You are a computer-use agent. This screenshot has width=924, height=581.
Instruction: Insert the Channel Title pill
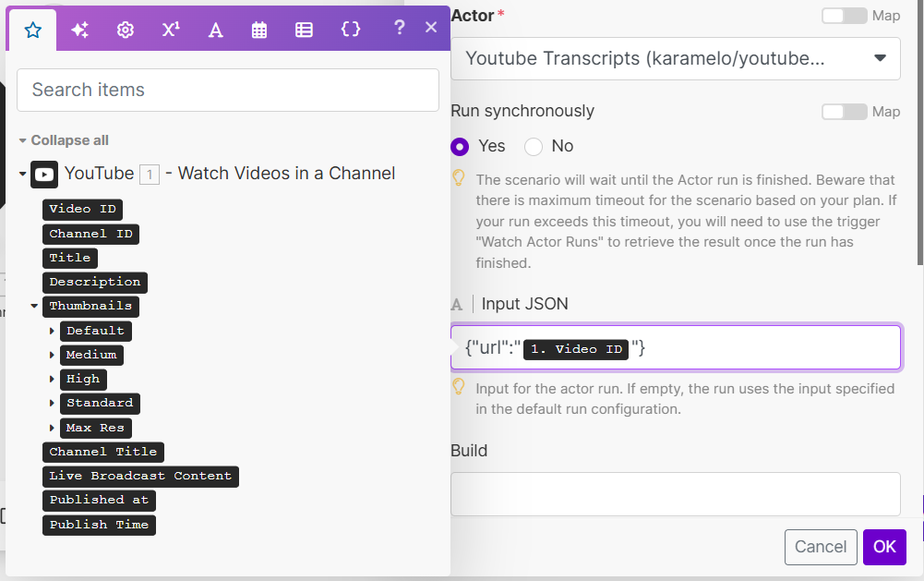(103, 452)
